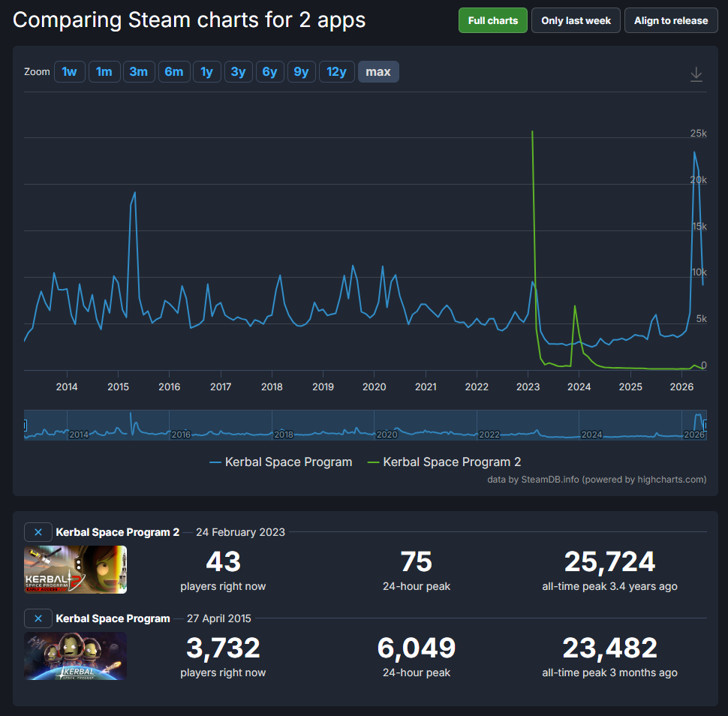Viewport: 728px width, 716px height.
Task: Click the 24 February 2023 release date
Action: pyautogui.click(x=240, y=532)
